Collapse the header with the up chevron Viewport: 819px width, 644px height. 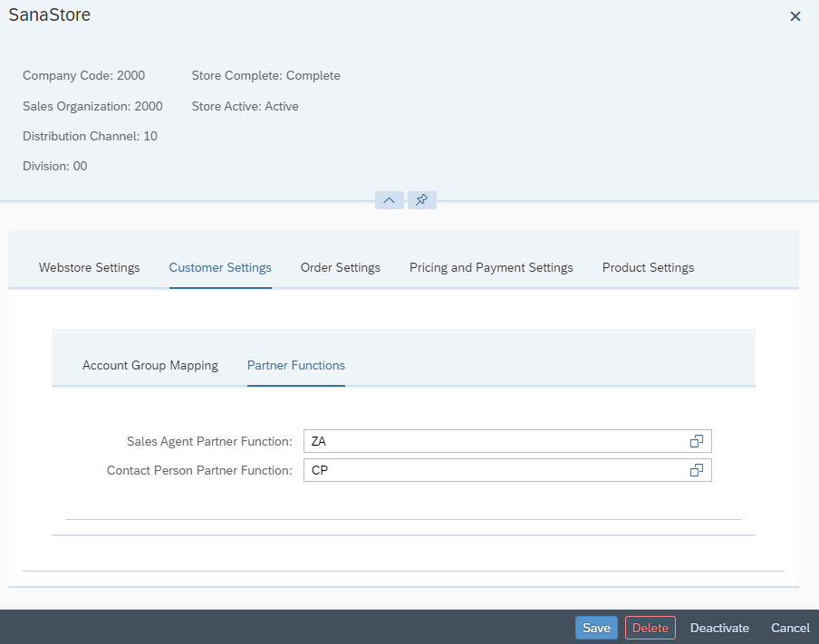(390, 200)
